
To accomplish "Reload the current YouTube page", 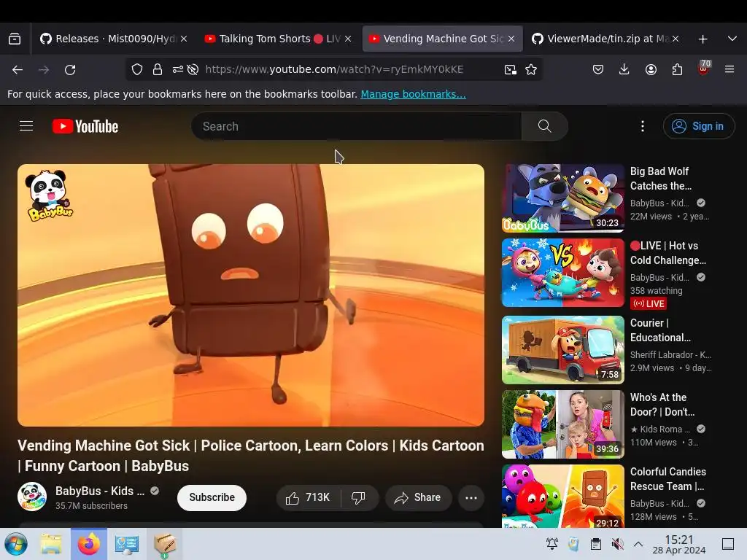I will pos(70,69).
